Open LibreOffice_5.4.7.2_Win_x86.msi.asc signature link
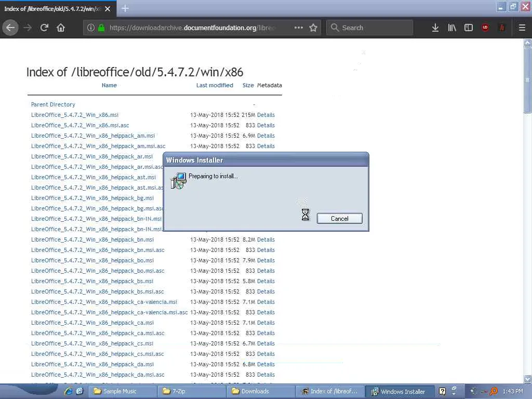532x399 pixels. 80,125
